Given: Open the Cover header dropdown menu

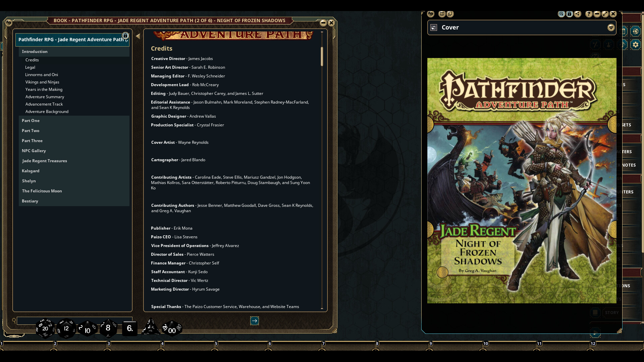Looking at the screenshot, I should (611, 27).
